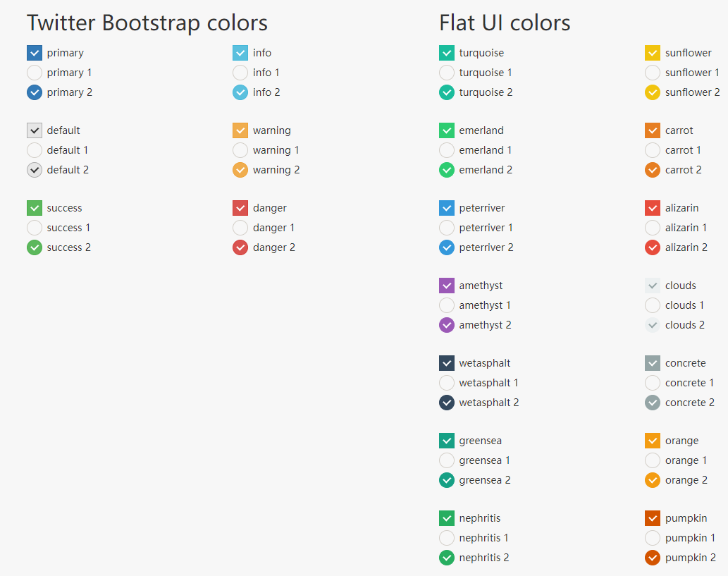Select alizarin 1 radio button
728x576 pixels.
pyautogui.click(x=653, y=228)
